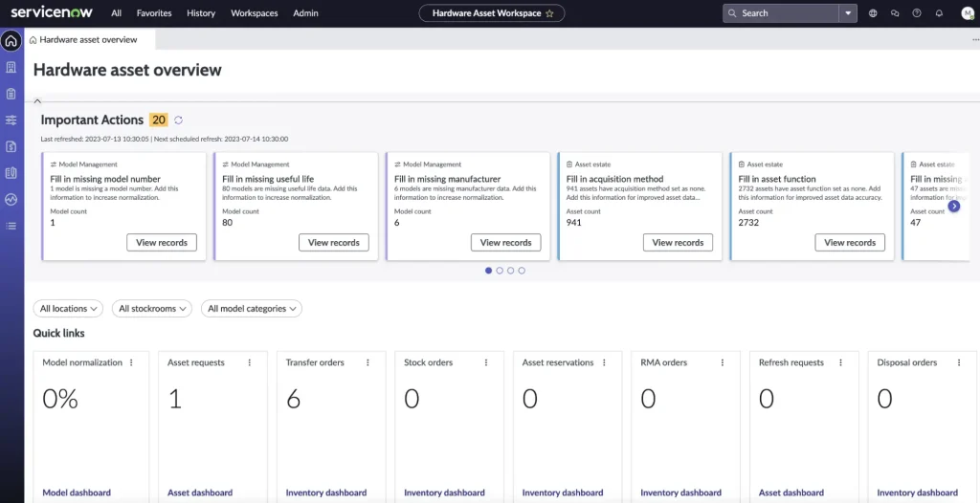Select the first carousel page dot

point(488,271)
